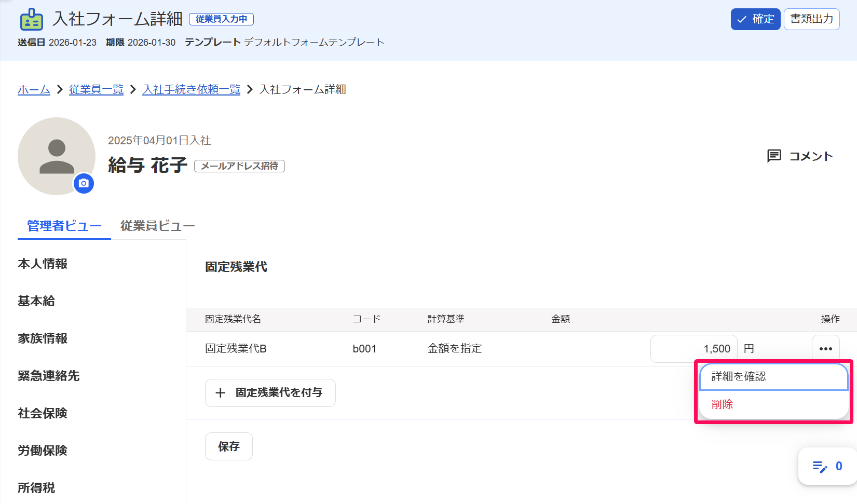The width and height of the screenshot is (857, 504).
Task: Click the 金額 column header
Action: click(561, 319)
